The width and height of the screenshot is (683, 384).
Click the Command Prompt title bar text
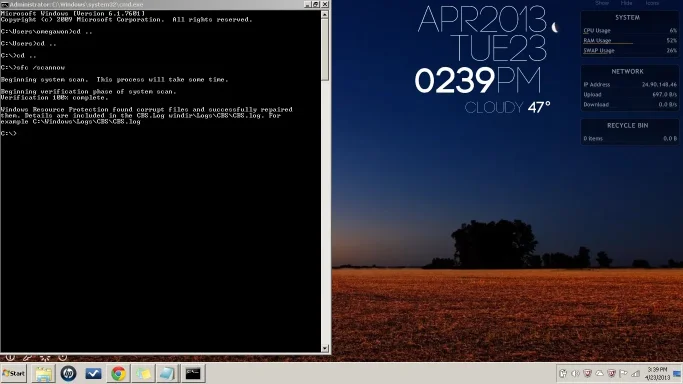[x=76, y=4]
